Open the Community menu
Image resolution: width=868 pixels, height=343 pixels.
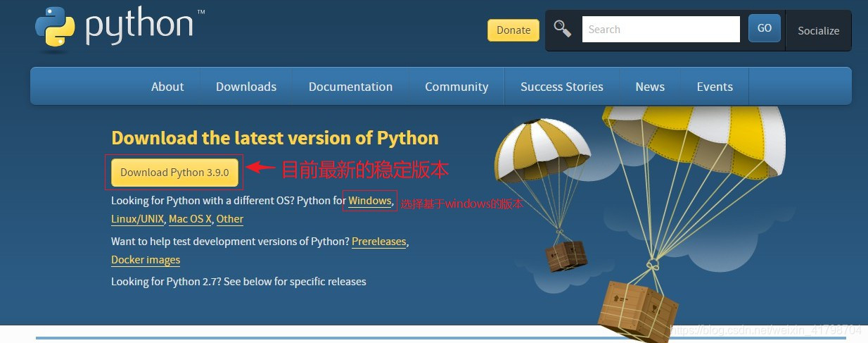[x=457, y=87]
